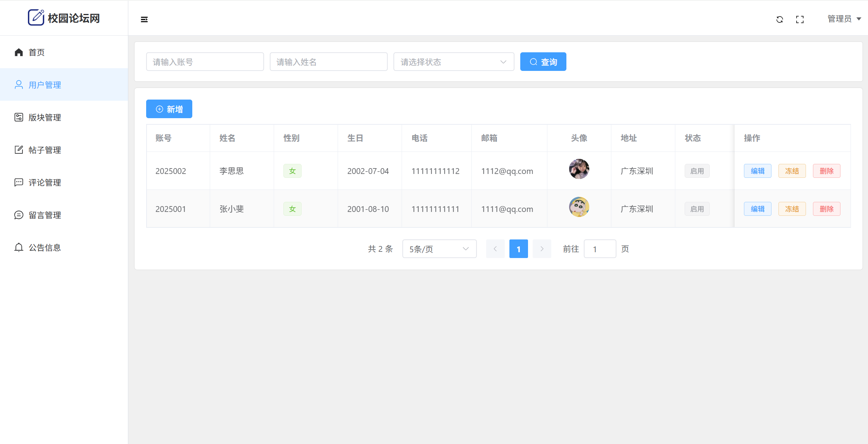Click 编辑 for user 李思思
This screenshot has height=444, width=868.
(757, 171)
